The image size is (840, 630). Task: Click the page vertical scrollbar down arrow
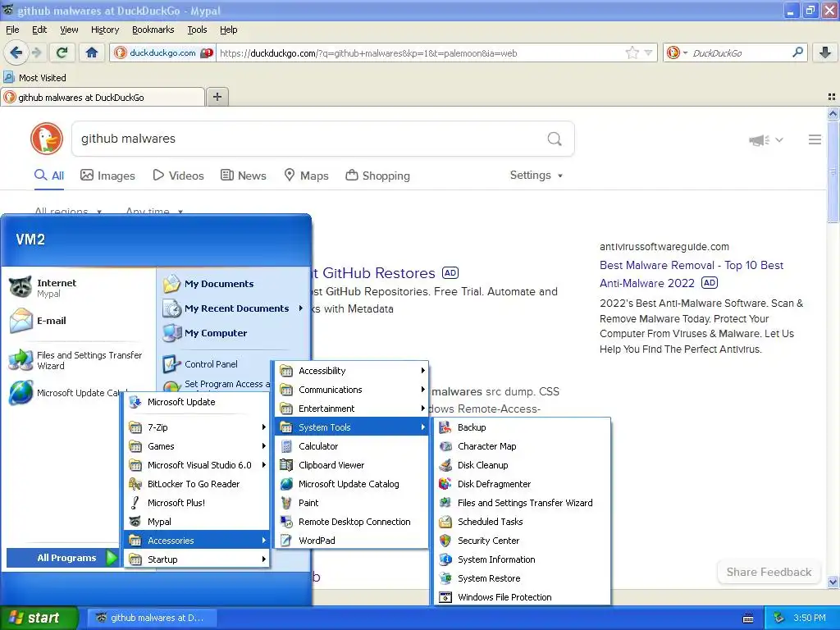pyautogui.click(x=833, y=582)
